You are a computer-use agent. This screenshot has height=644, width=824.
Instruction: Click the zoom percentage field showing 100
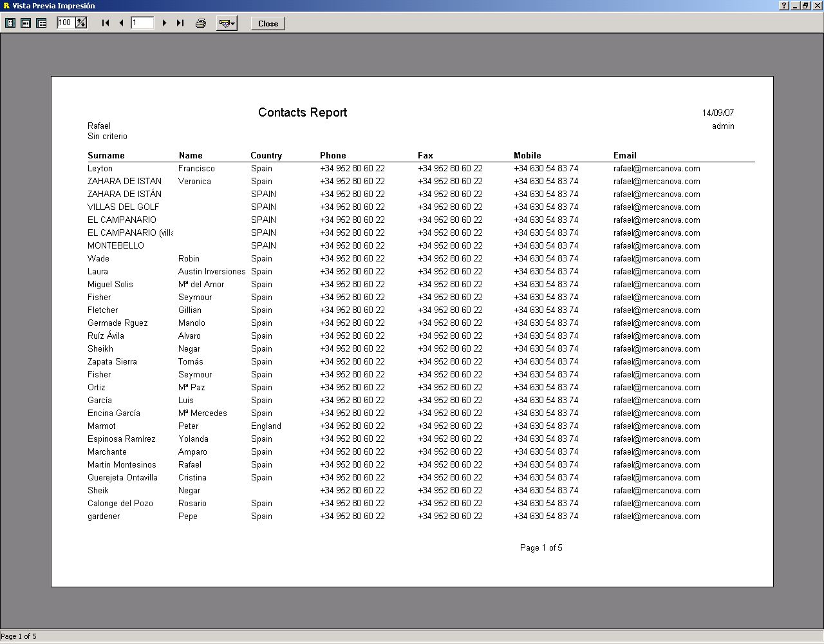66,23
